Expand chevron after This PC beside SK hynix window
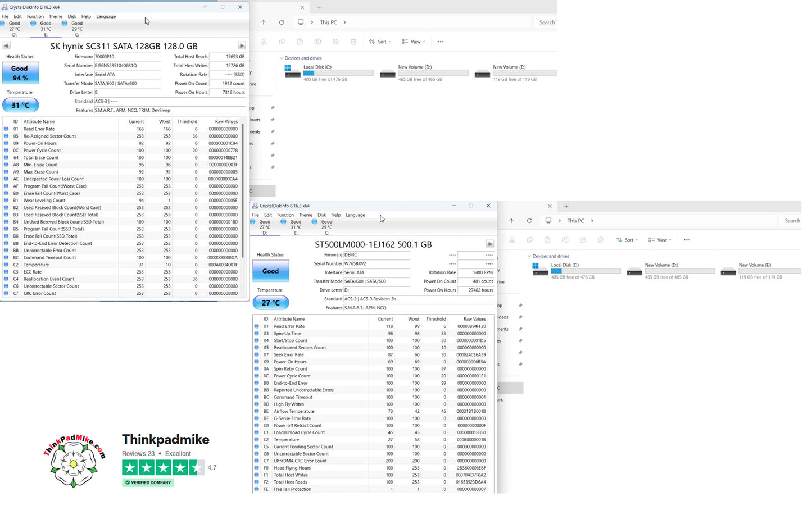Screen dimensions: 812x510 pyautogui.click(x=344, y=22)
